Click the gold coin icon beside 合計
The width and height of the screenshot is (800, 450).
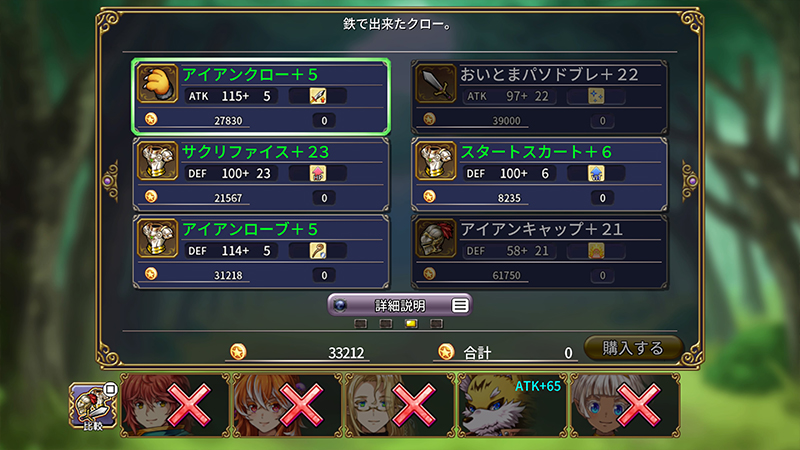[446, 352]
